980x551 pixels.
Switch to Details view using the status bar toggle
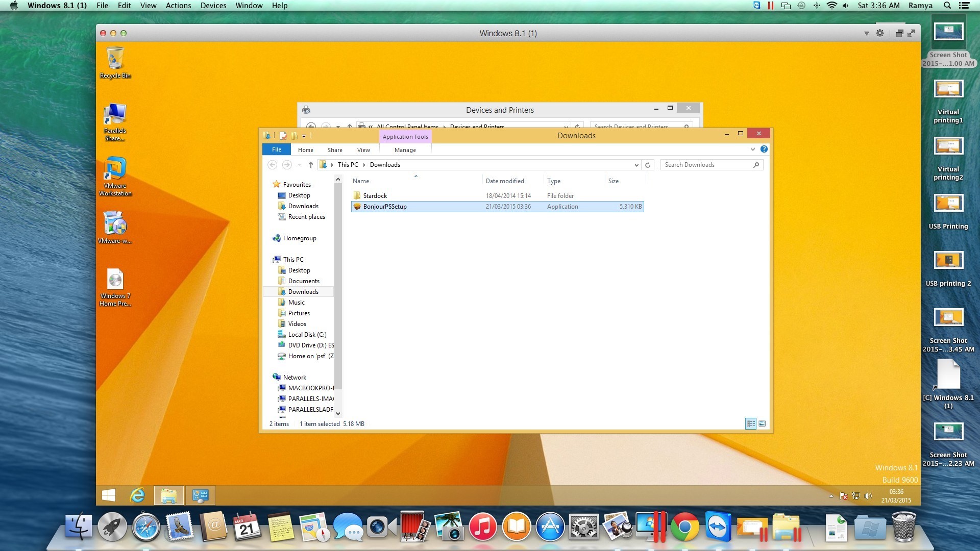(751, 423)
